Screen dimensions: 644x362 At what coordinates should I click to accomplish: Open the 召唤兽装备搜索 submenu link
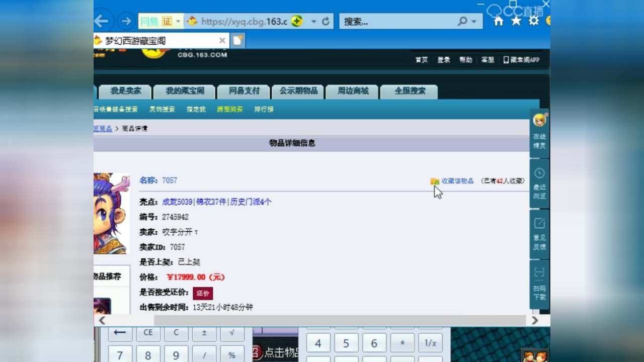[x=116, y=109]
